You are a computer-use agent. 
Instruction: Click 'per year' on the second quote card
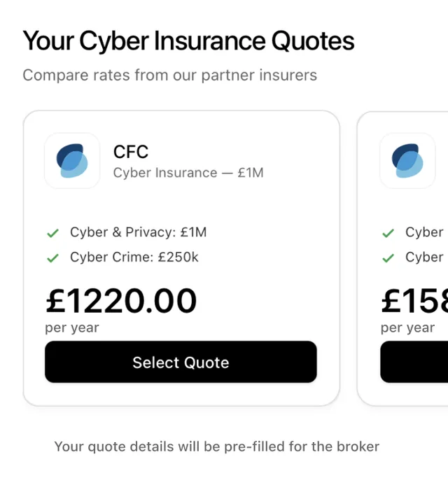[x=407, y=328]
